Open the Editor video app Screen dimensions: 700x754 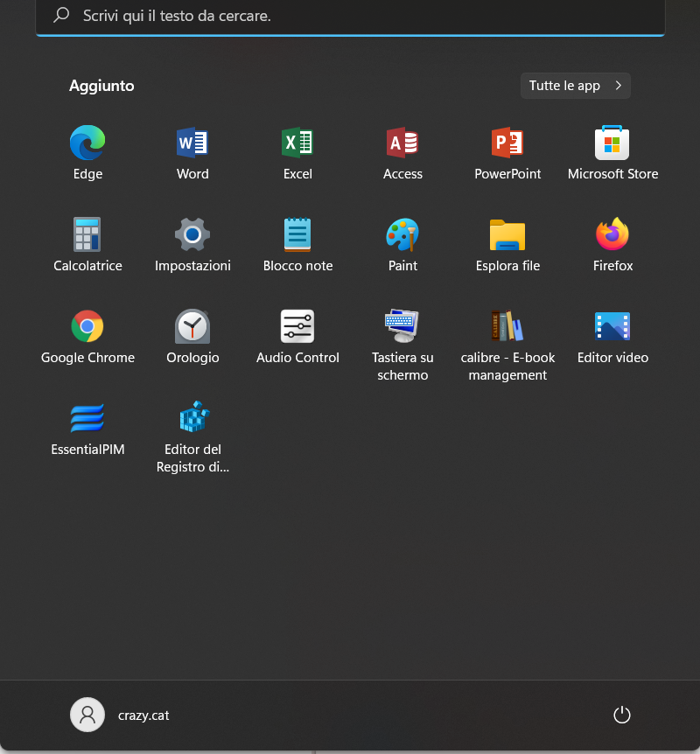click(612, 326)
